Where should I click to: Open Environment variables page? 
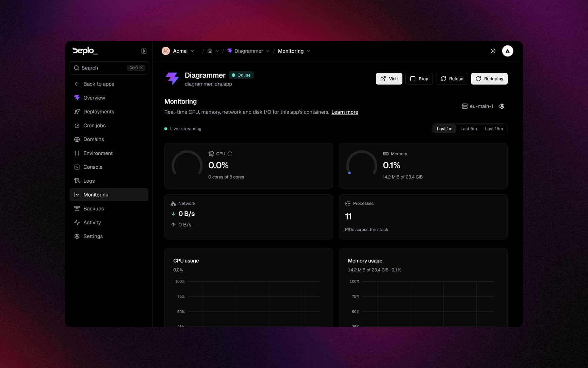[109, 153]
